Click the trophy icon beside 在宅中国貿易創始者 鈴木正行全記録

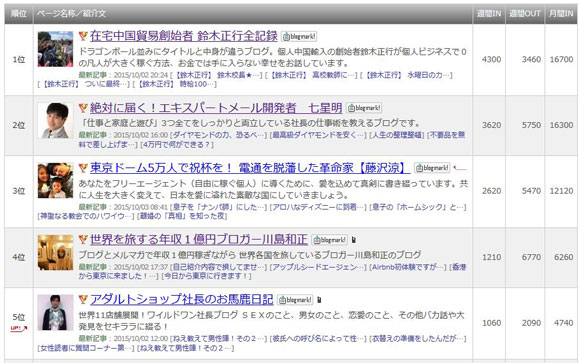pos(83,36)
